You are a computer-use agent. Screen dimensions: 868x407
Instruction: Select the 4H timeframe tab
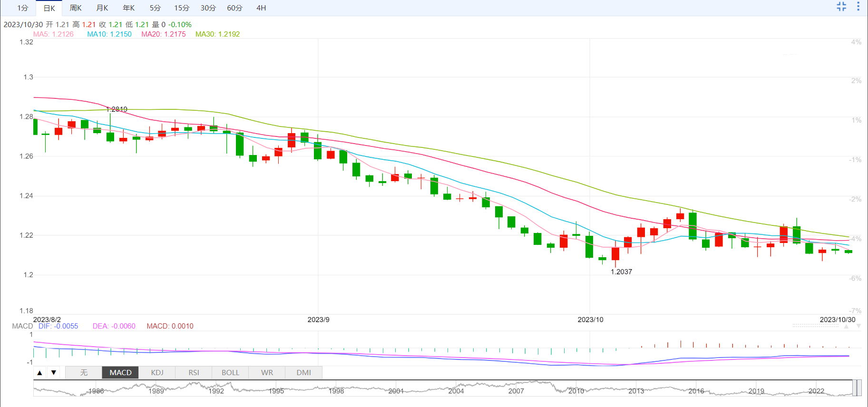point(261,8)
